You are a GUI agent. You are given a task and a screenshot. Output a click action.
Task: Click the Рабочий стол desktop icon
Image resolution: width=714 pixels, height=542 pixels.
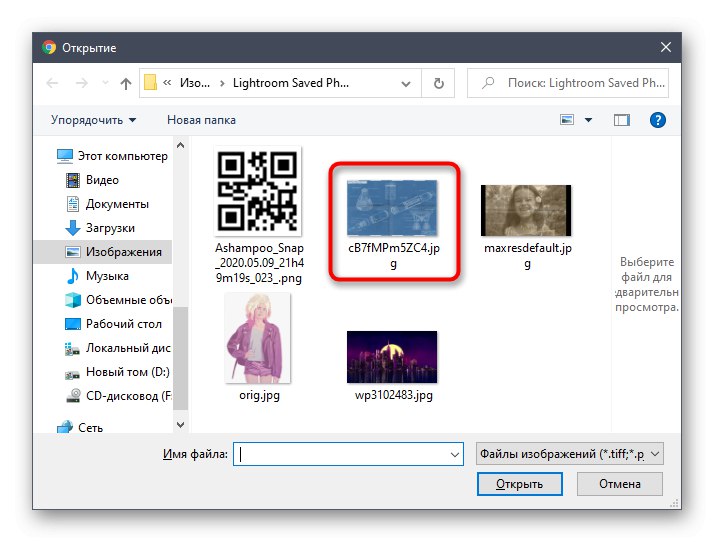pyautogui.click(x=73, y=324)
